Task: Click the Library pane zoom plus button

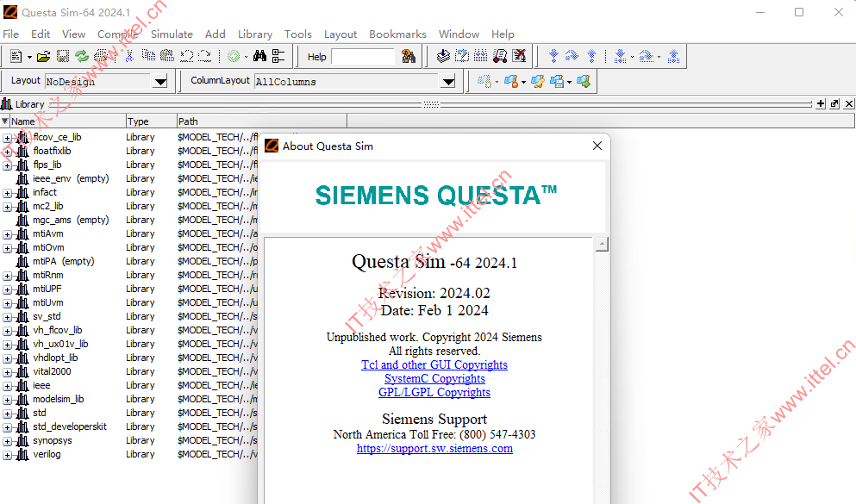Action: [x=821, y=103]
